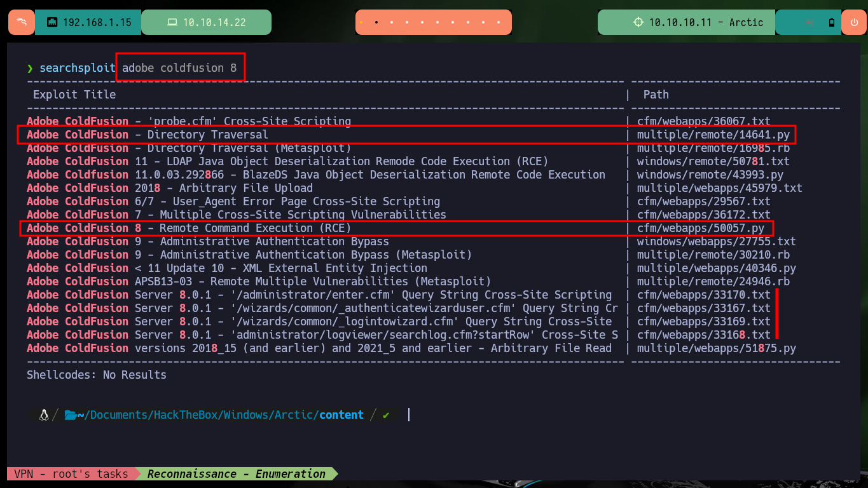868x488 pixels.
Task: Toggle the muted speaker volume icon
Action: (809, 23)
